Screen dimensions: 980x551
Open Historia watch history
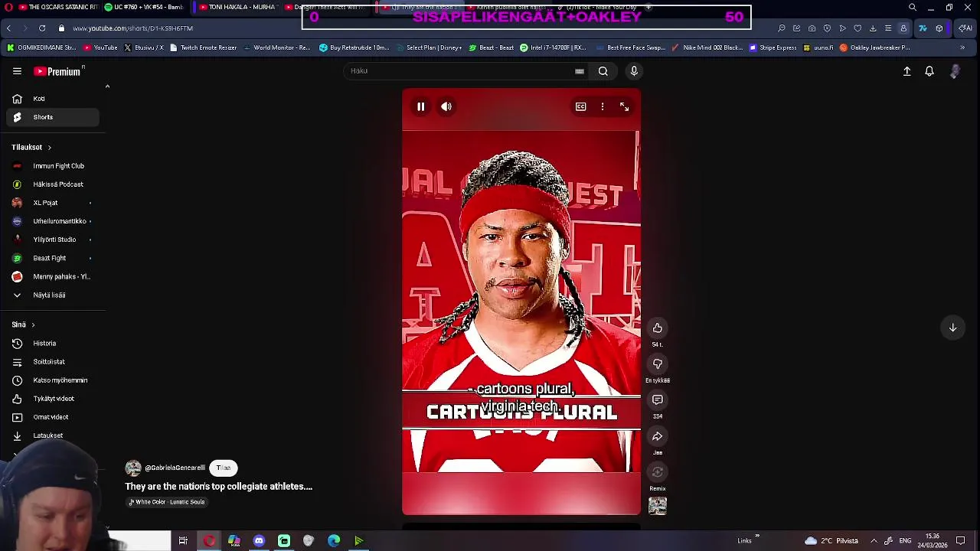point(52,344)
